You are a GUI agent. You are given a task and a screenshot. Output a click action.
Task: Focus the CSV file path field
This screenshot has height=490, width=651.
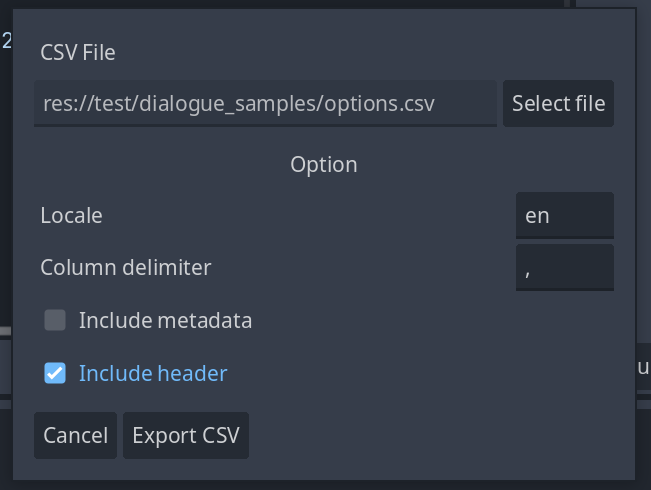(265, 103)
